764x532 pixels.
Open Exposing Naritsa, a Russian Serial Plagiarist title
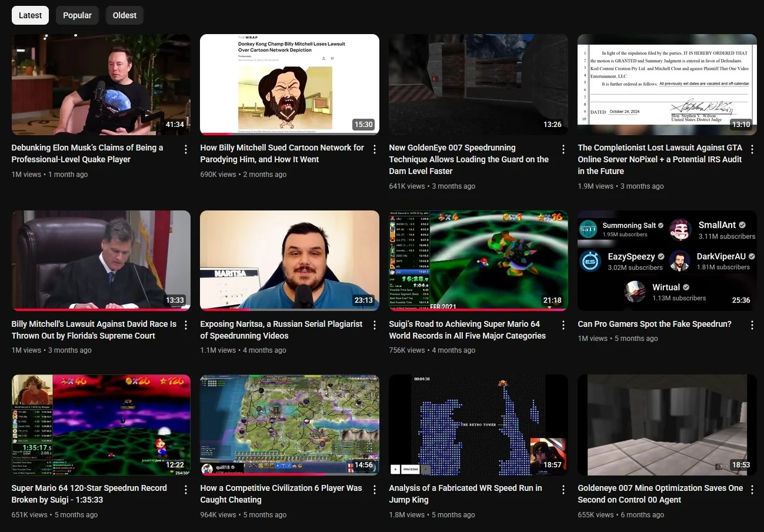(281, 330)
